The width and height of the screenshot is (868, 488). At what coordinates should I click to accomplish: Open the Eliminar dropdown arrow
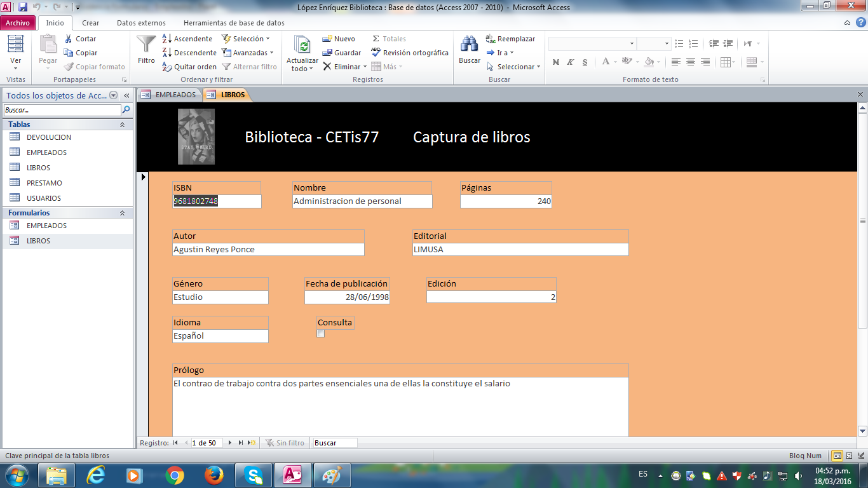(365, 67)
